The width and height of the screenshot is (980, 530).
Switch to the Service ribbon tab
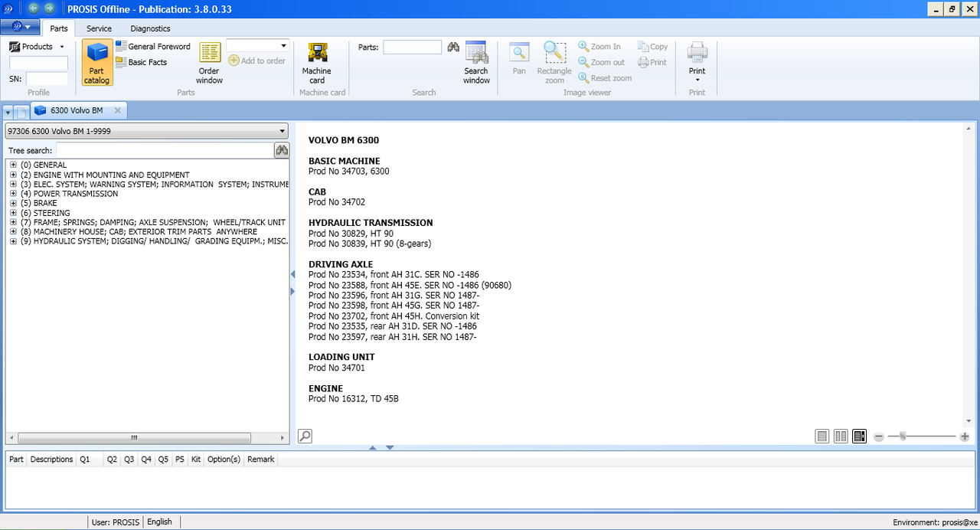[x=99, y=28]
